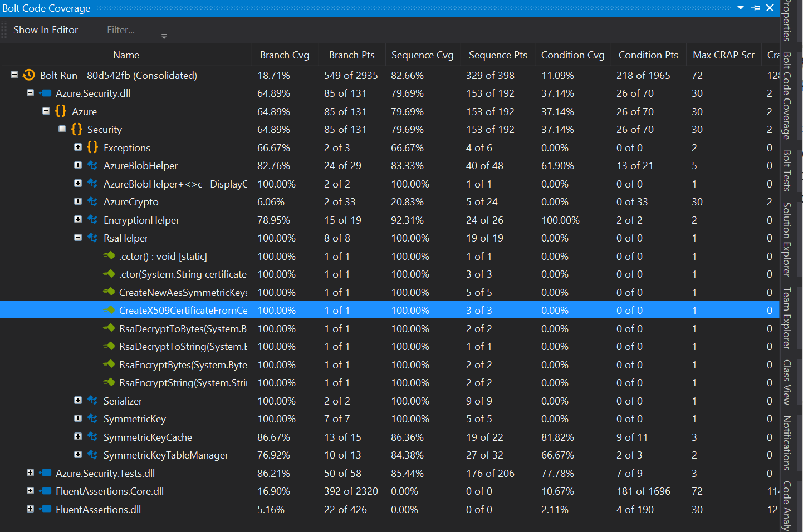The width and height of the screenshot is (803, 532).
Task: Click the EncryptionHelper class icon
Action: pos(92,220)
